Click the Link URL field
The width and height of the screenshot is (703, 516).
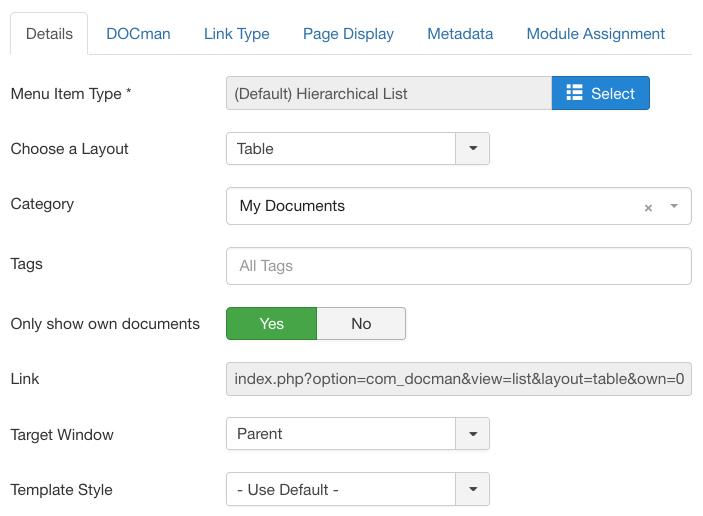[459, 379]
